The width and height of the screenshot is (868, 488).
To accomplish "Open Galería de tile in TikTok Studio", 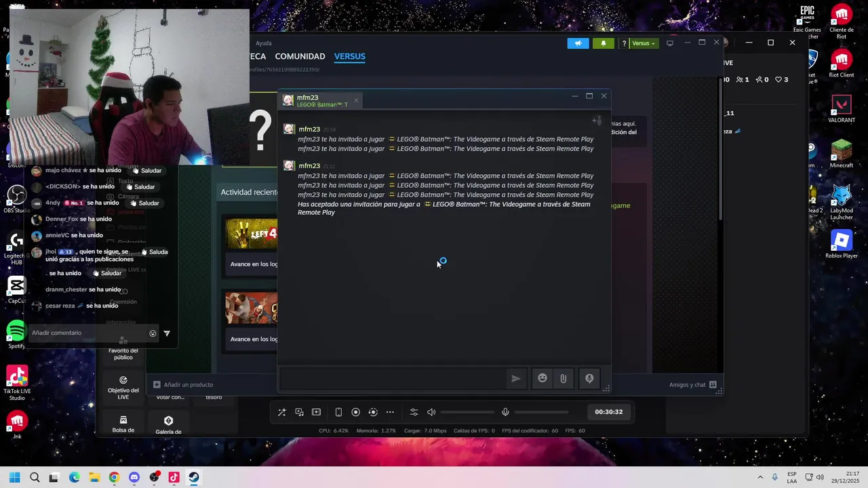I will pyautogui.click(x=168, y=425).
